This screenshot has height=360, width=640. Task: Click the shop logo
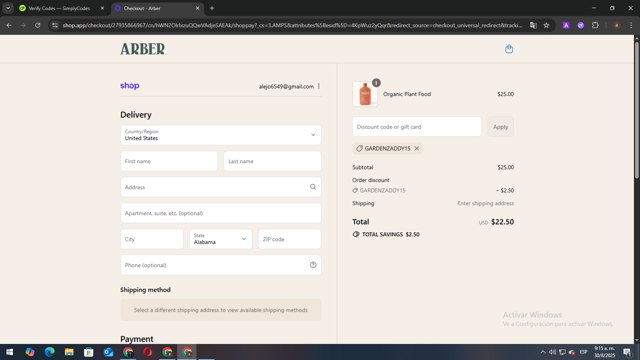coord(130,86)
